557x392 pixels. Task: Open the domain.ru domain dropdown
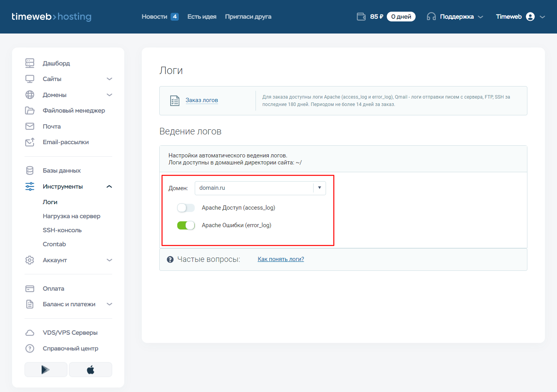coord(260,188)
